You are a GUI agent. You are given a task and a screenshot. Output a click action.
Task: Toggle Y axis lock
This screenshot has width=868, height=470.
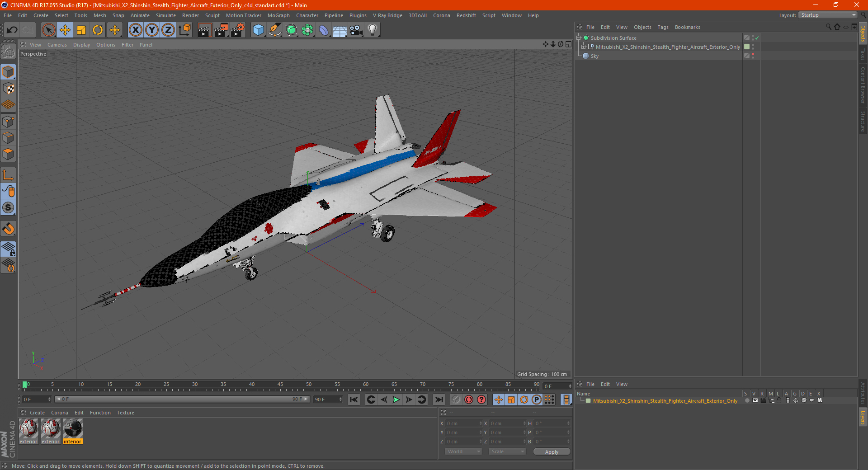pyautogui.click(x=152, y=30)
